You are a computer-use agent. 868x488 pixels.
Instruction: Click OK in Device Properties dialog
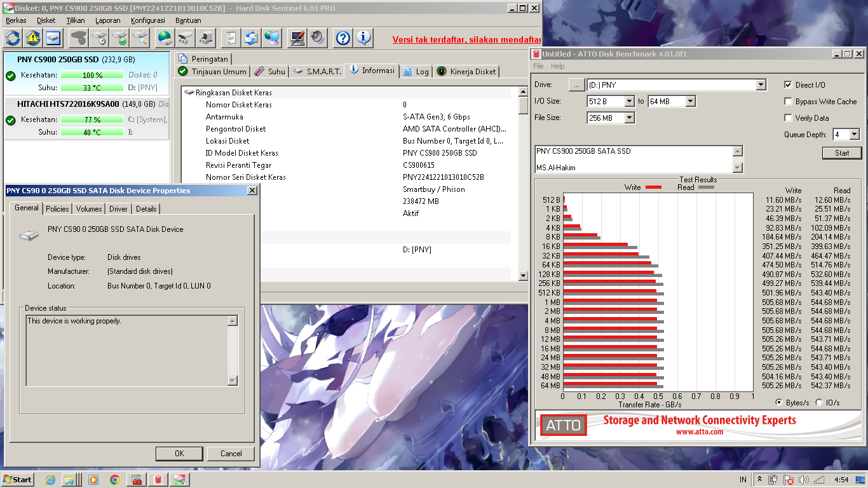[179, 453]
